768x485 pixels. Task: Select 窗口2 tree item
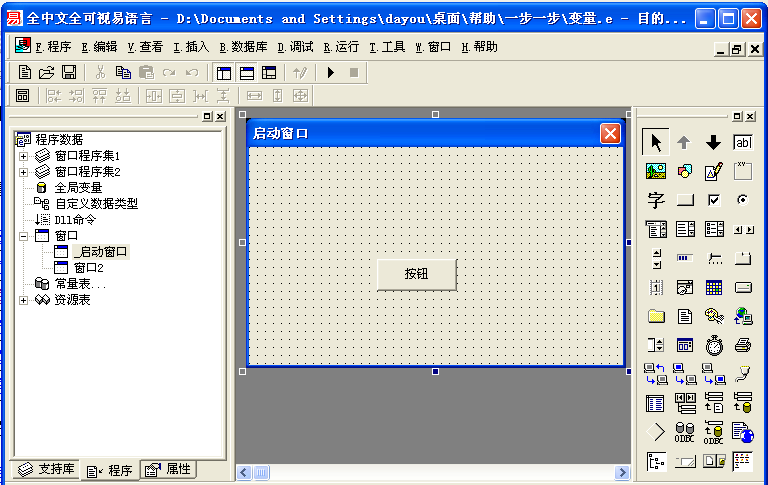click(x=89, y=268)
